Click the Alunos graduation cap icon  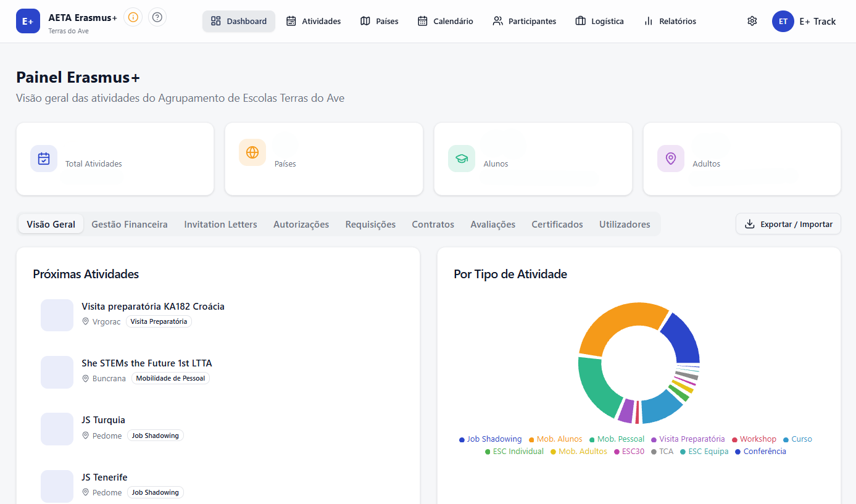click(462, 159)
